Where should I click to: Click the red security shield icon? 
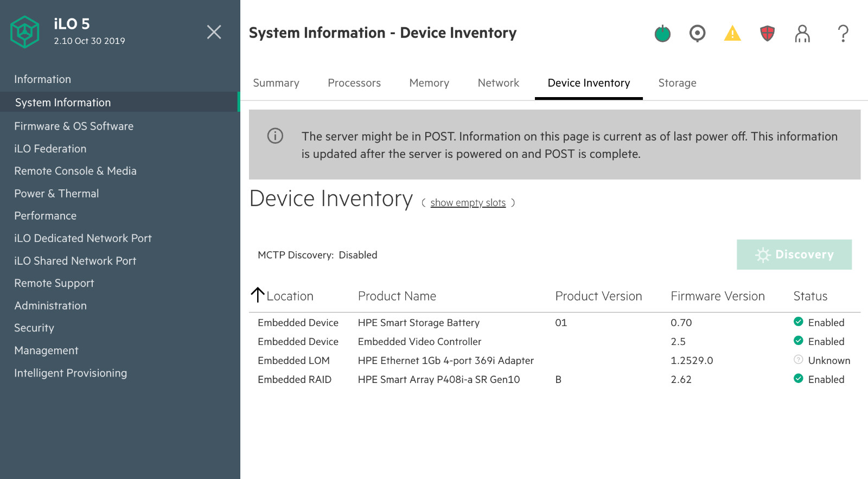[x=767, y=34]
